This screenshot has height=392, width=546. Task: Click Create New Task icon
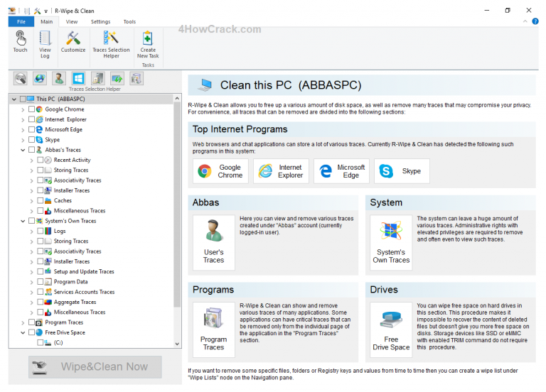coord(148,45)
